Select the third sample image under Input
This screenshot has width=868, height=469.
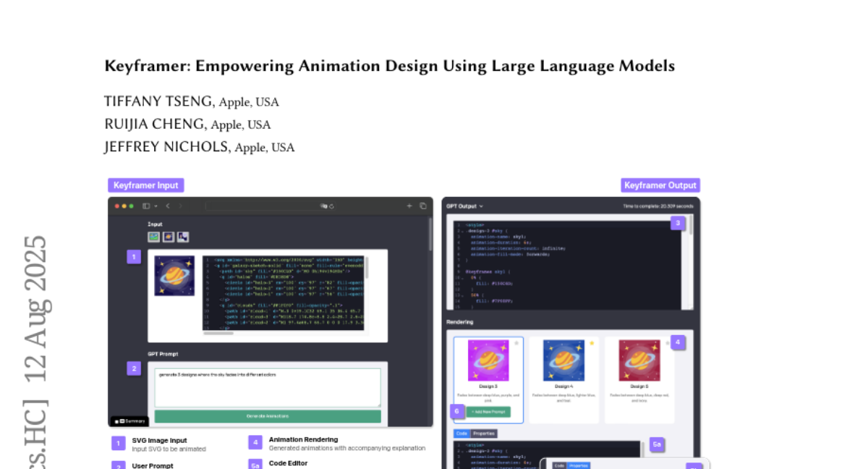tap(183, 237)
